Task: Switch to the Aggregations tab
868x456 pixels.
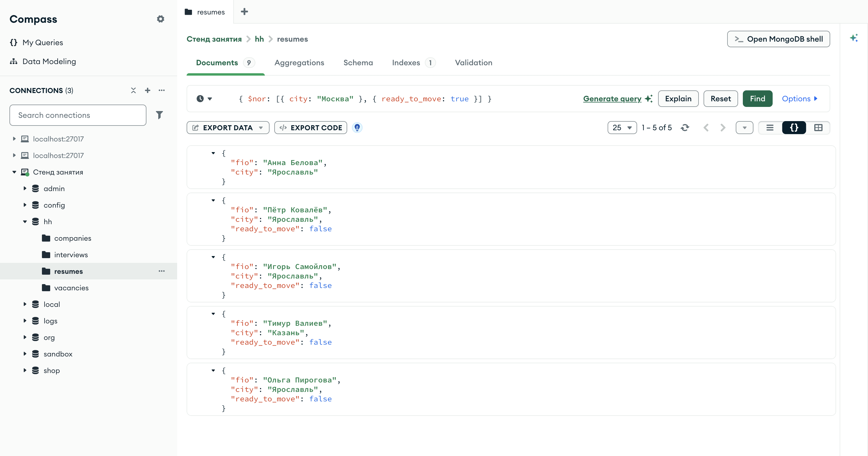Action: tap(299, 63)
